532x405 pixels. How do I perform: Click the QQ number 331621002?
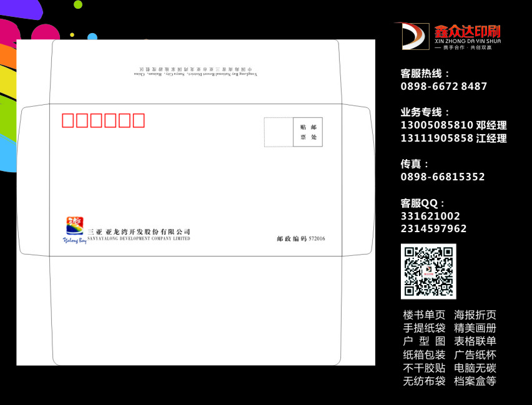point(430,216)
